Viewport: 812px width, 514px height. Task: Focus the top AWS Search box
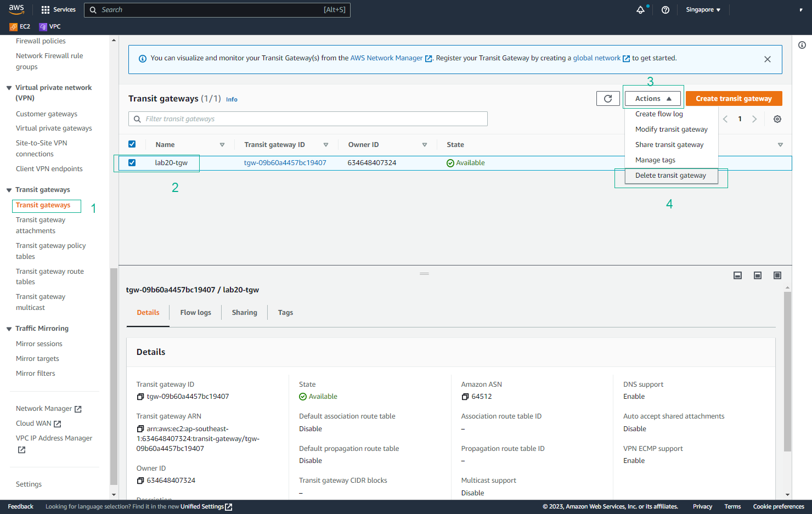tap(217, 10)
